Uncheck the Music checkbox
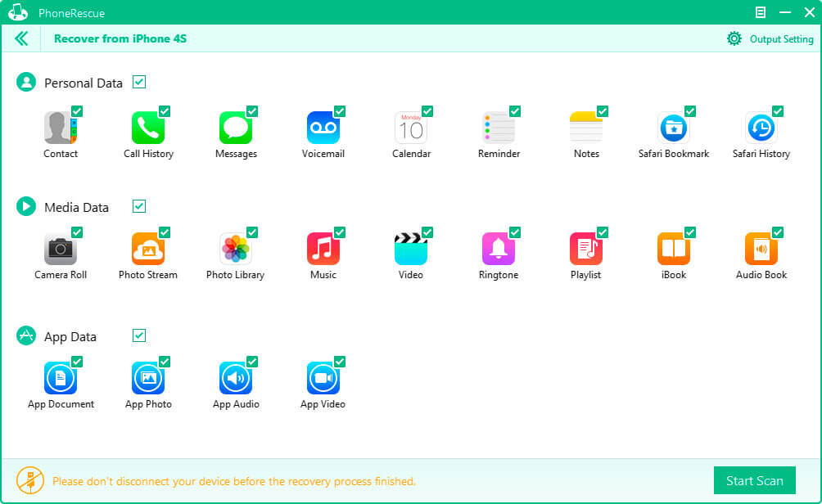Viewport: 822px width, 504px height. 340,232
